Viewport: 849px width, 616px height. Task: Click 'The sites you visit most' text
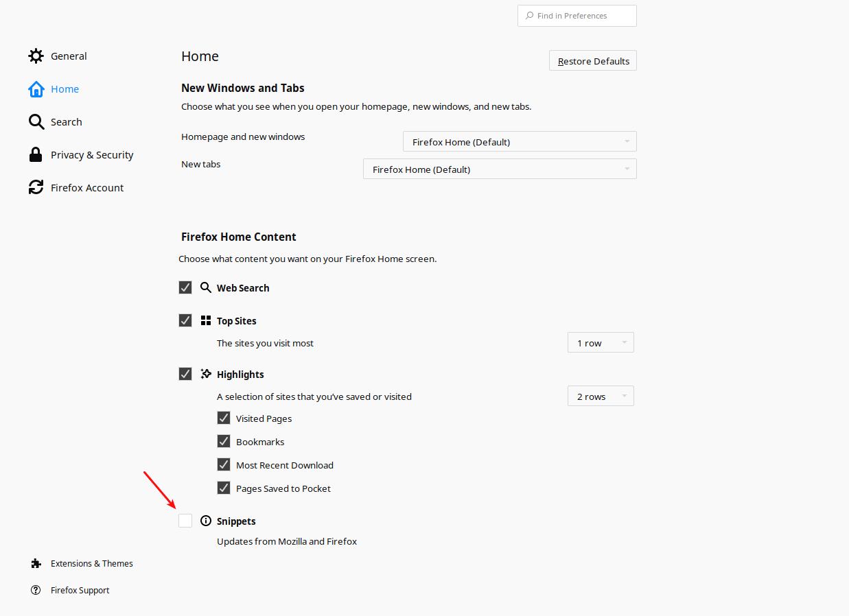(x=265, y=343)
